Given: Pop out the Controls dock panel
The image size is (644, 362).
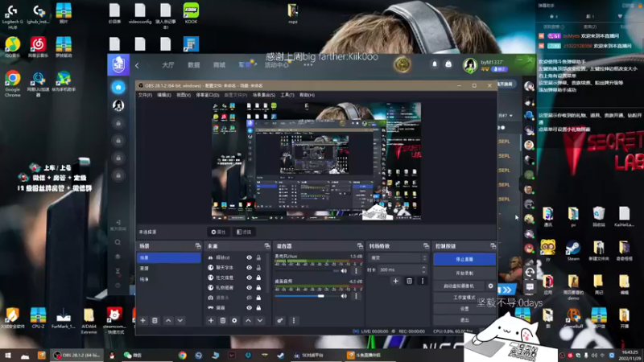Looking at the screenshot, I should (x=493, y=246).
